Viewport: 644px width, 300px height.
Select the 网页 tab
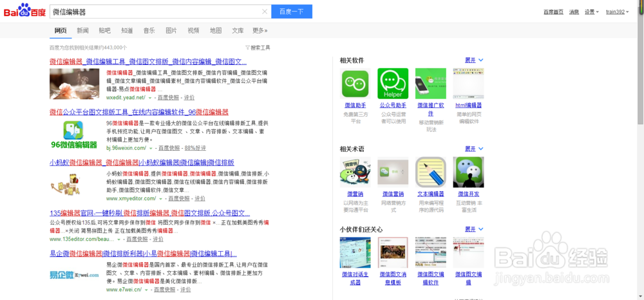pyautogui.click(x=61, y=30)
